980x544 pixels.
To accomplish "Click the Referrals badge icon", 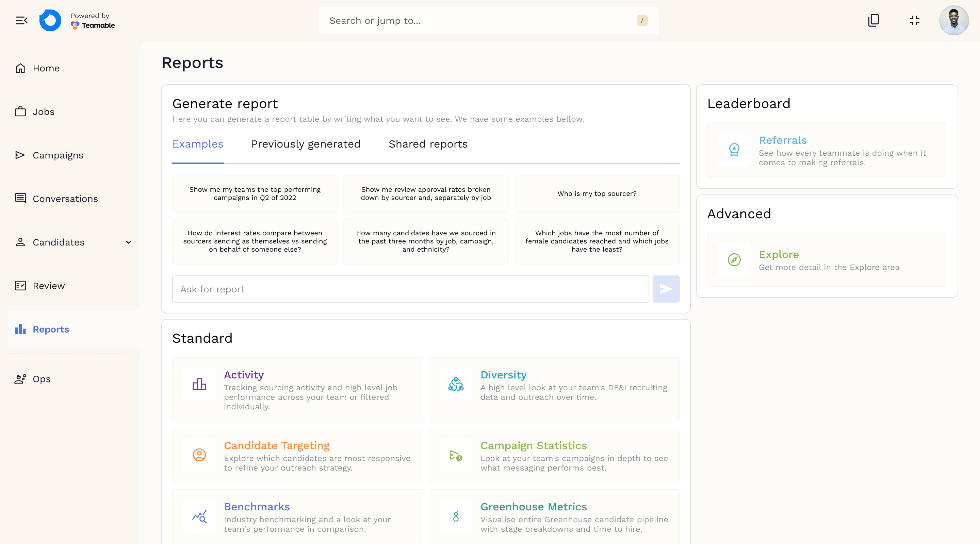I will click(734, 150).
